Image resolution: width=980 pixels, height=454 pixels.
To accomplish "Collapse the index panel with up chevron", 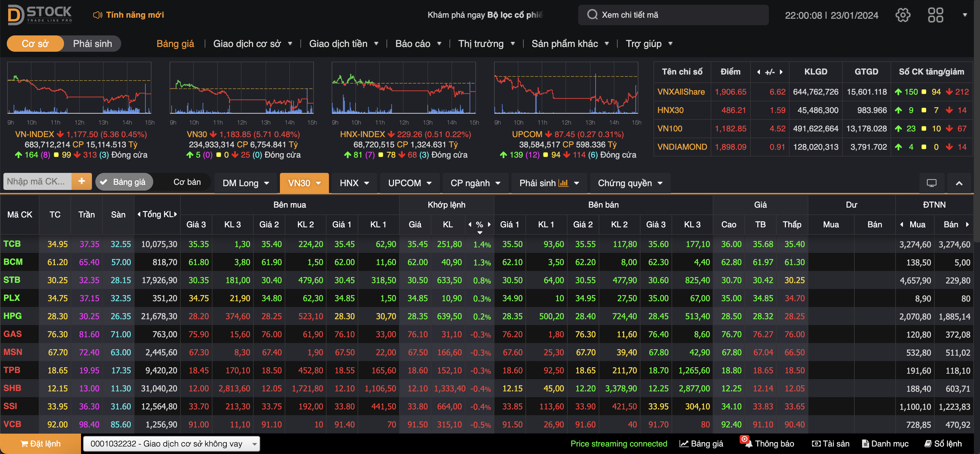I will (x=959, y=183).
